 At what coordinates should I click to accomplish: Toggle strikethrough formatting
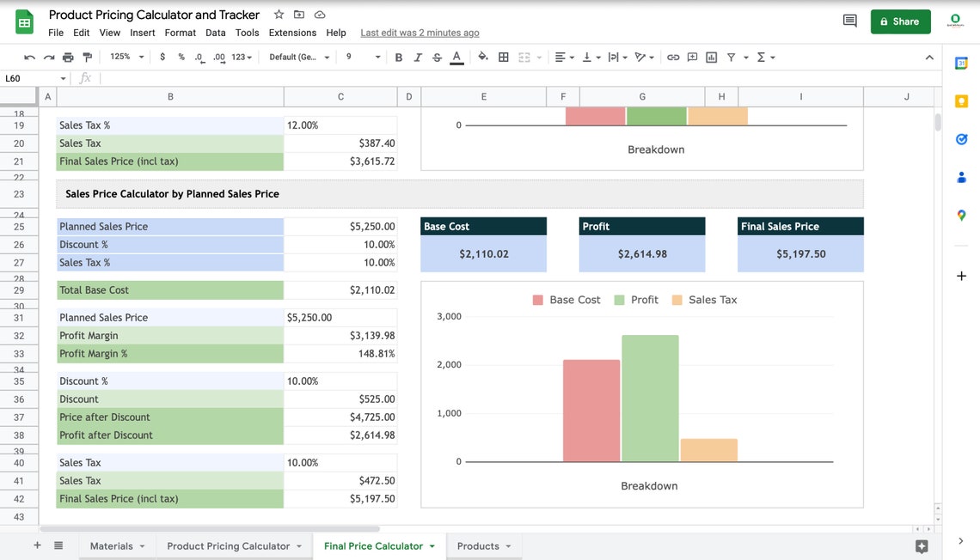(437, 57)
